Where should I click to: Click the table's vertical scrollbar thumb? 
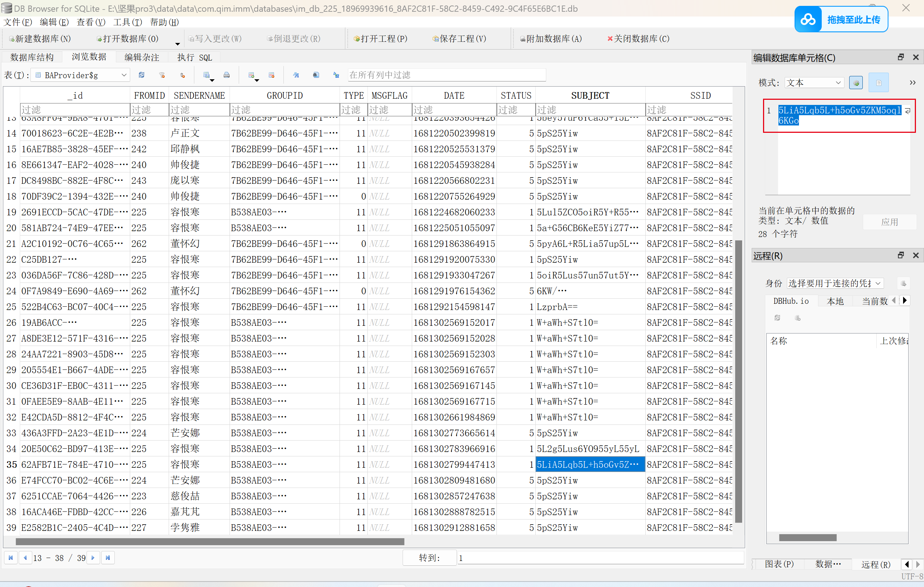point(738,381)
